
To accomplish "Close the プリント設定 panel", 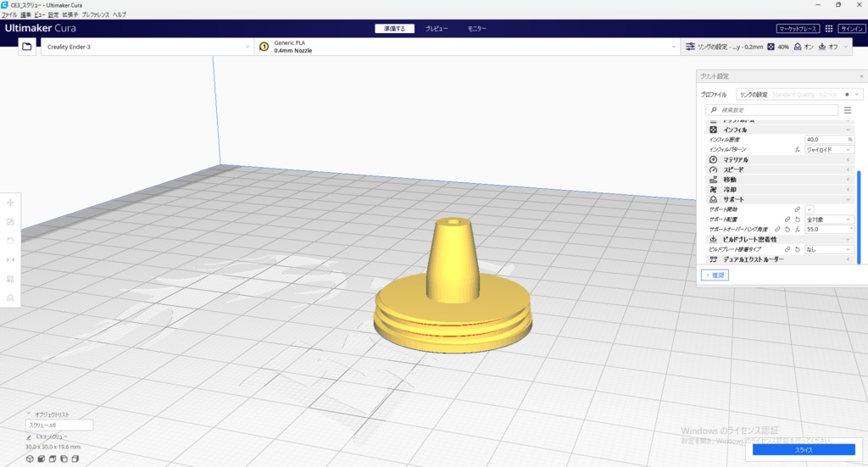I will pyautogui.click(x=861, y=76).
